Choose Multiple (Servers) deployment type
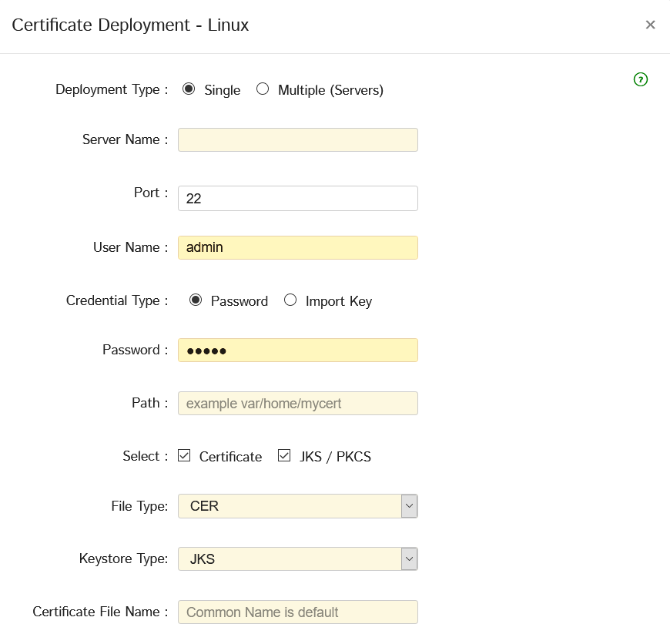This screenshot has height=644, width=670. (x=263, y=89)
